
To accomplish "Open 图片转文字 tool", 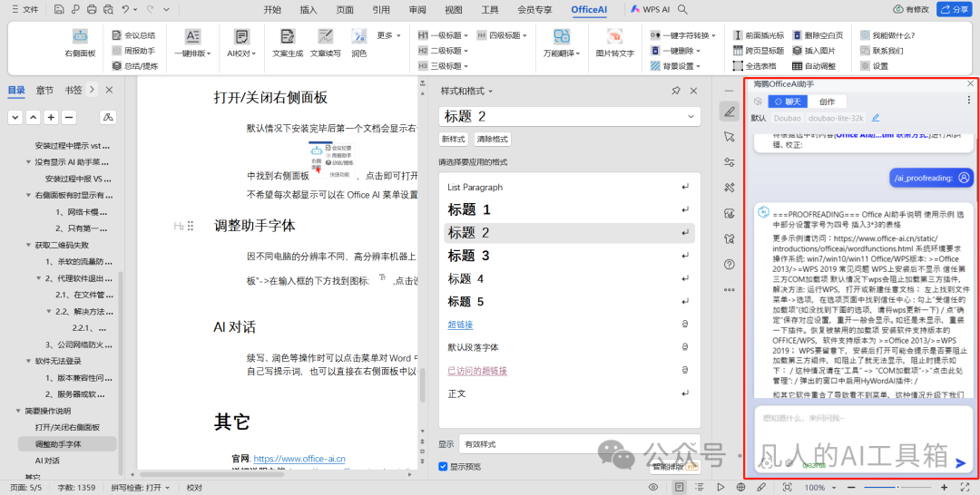I will click(x=614, y=44).
